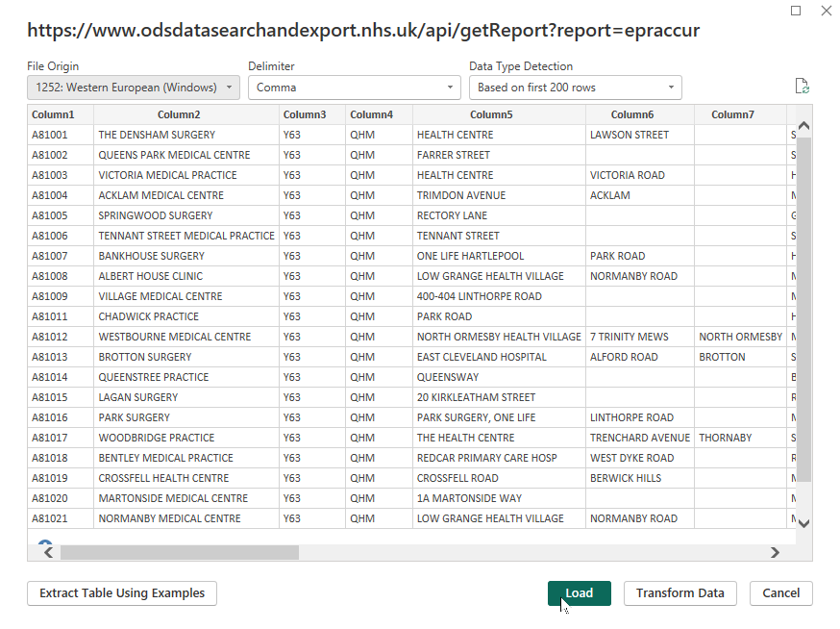Click Extract Table Using Examples
840x629 pixels.
click(121, 593)
